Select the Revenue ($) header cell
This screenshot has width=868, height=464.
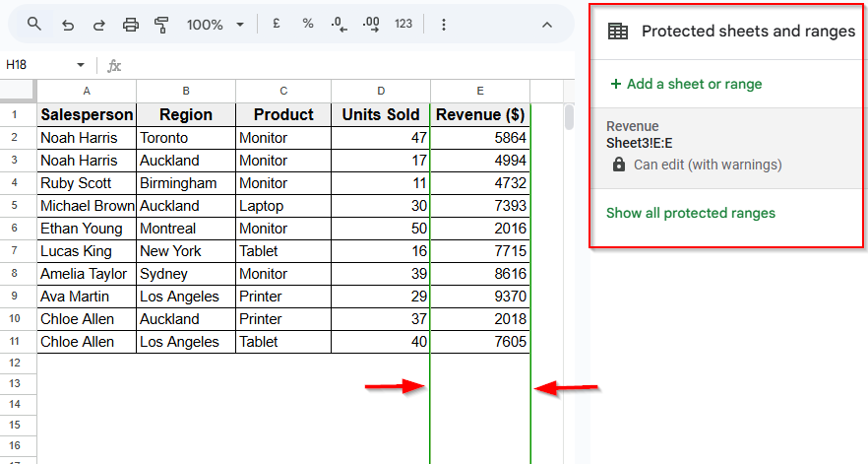coord(480,114)
